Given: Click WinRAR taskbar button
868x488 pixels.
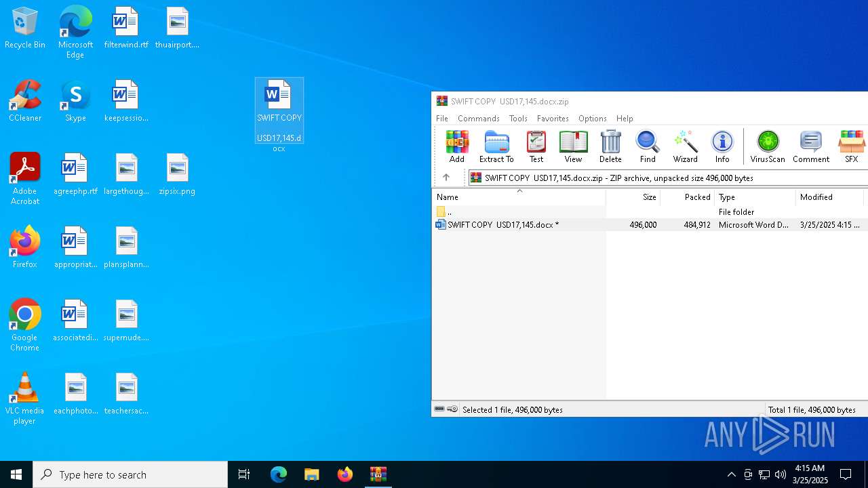Looking at the screenshot, I should pyautogui.click(x=378, y=474).
